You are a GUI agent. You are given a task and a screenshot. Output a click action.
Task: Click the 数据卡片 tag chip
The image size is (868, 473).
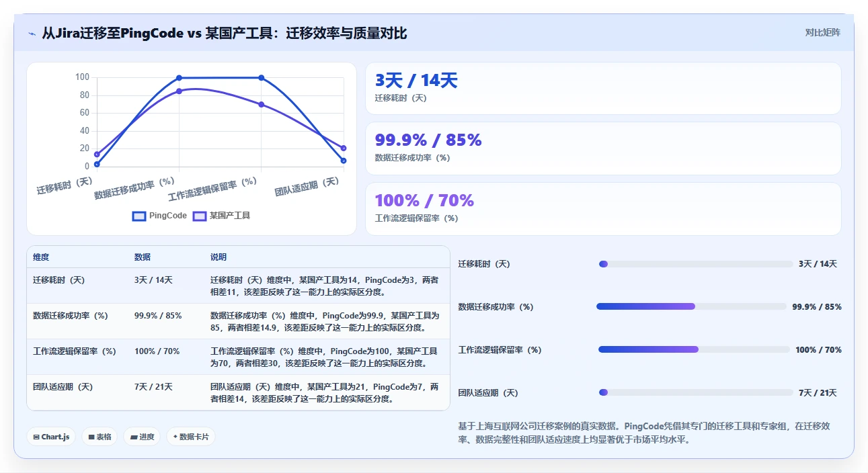pyautogui.click(x=191, y=437)
